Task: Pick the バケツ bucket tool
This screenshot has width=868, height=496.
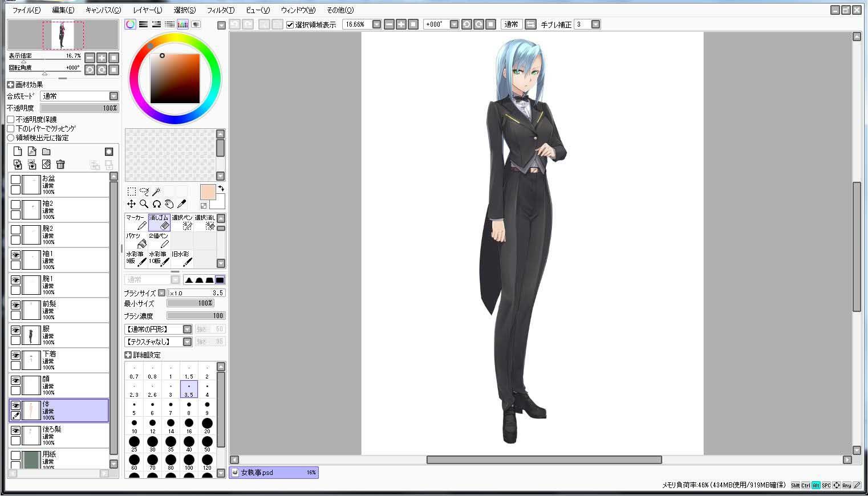Action: point(136,241)
